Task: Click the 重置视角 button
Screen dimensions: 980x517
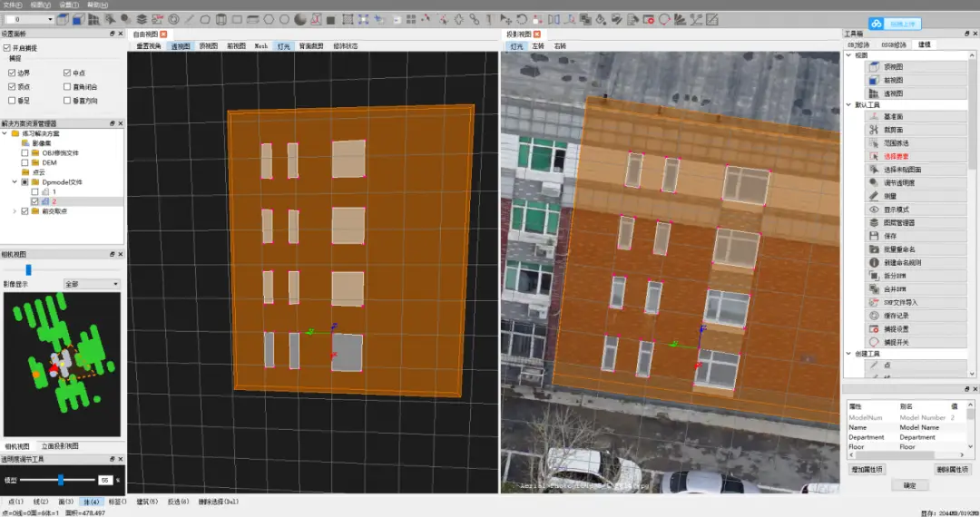Action: 149,46
